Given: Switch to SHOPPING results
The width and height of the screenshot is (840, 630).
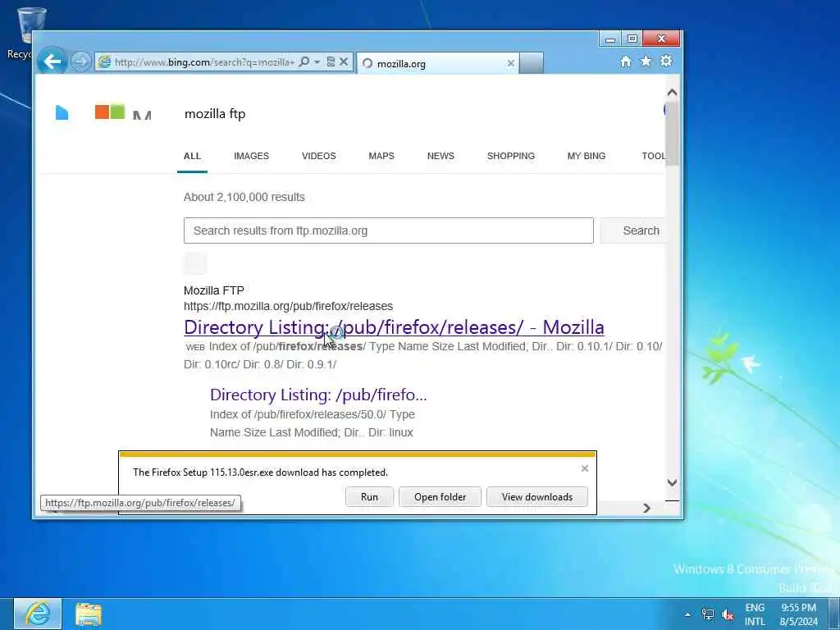Looking at the screenshot, I should click(510, 156).
